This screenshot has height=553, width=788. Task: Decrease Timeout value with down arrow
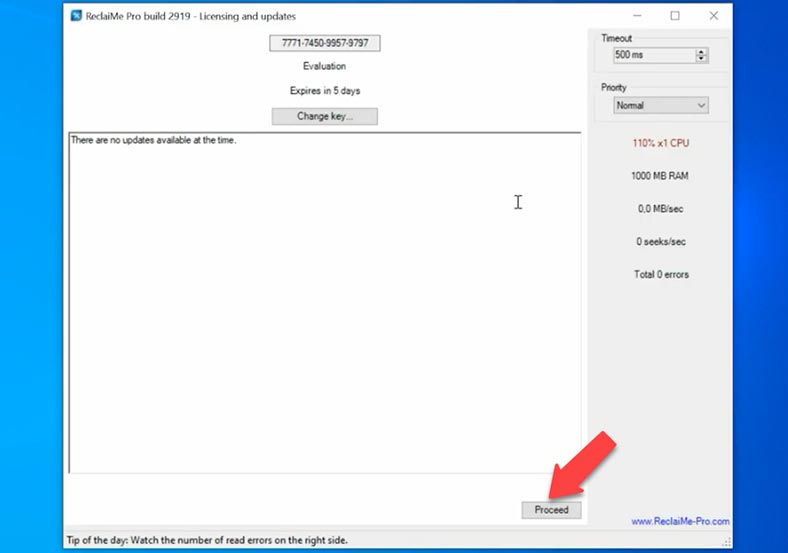coord(702,59)
